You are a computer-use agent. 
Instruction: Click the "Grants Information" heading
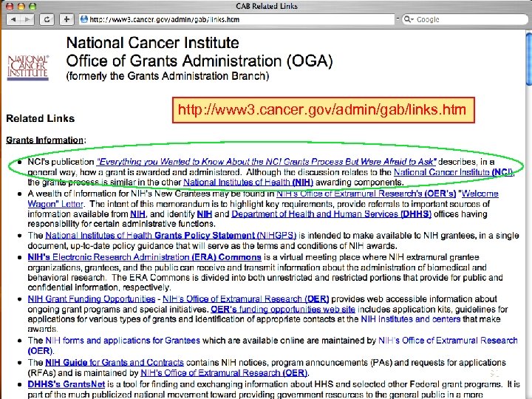click(x=44, y=140)
